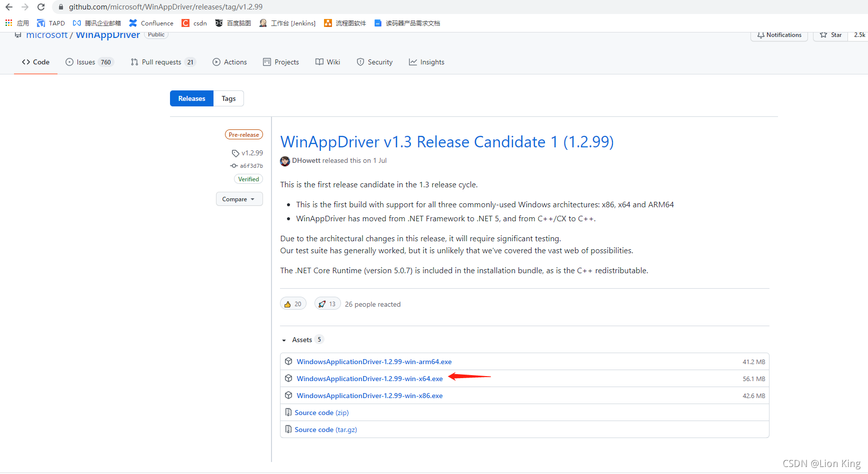Click the Verified badge
This screenshot has width=868, height=474.
(x=248, y=179)
